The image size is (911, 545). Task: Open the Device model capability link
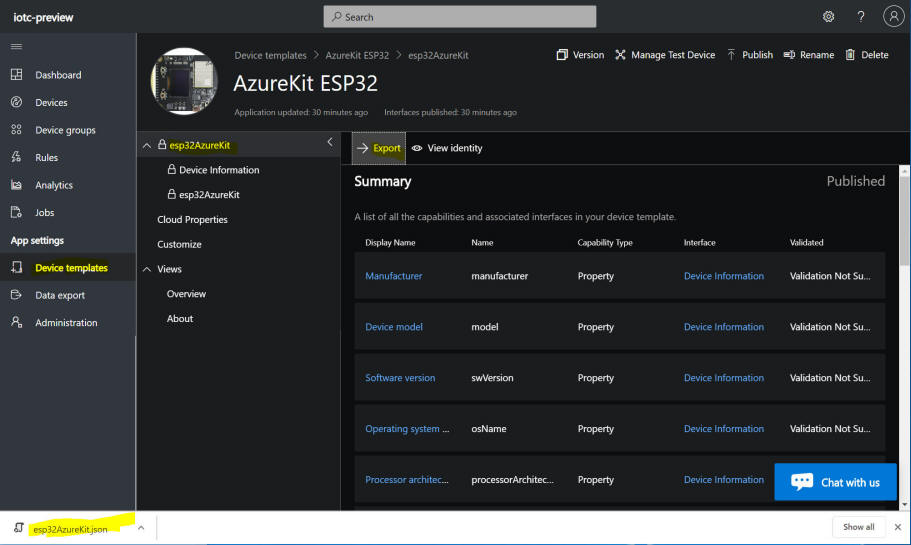click(394, 327)
